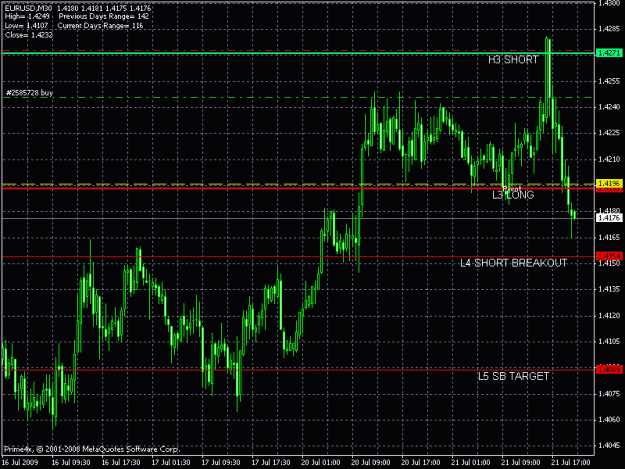Click 1.4285 on the price scale

click(609, 29)
